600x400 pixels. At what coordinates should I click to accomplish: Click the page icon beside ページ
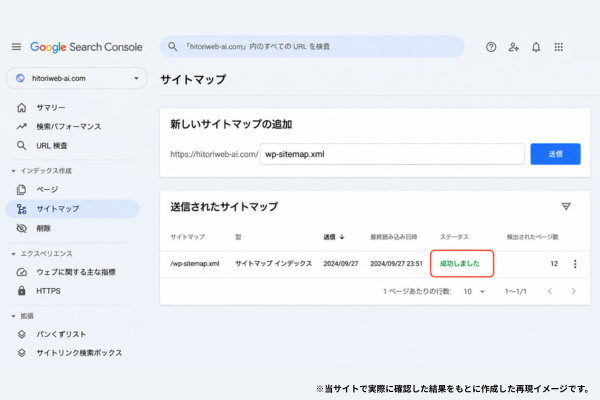[21, 189]
